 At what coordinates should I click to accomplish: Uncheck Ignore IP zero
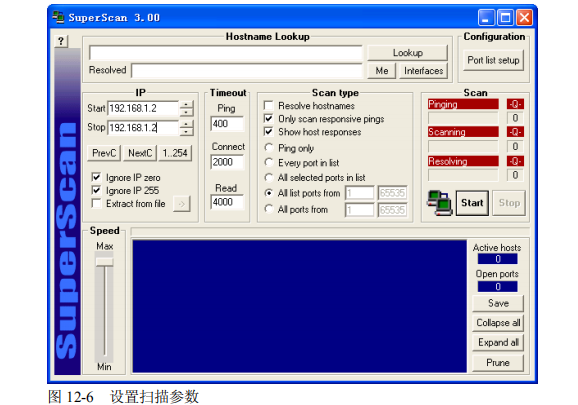pos(96,177)
